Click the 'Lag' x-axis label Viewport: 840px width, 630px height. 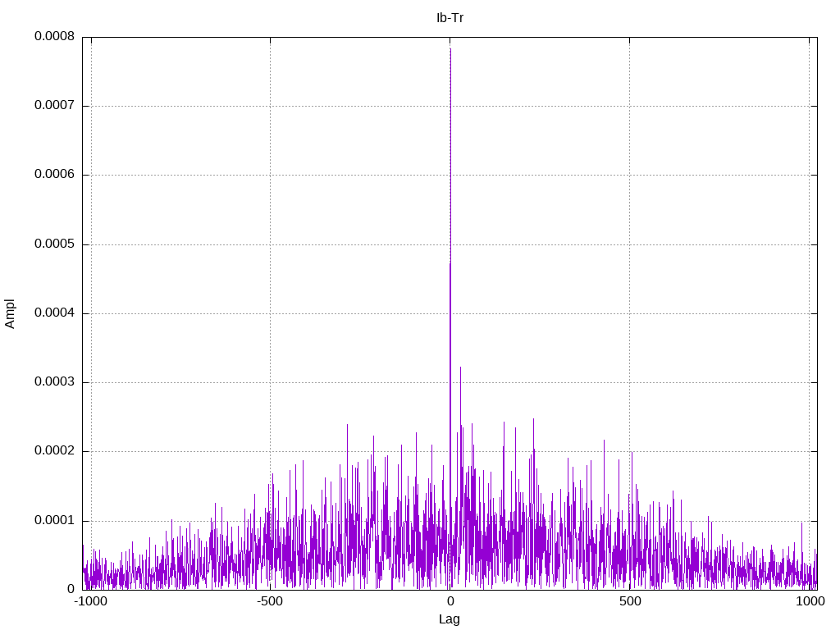[450, 619]
